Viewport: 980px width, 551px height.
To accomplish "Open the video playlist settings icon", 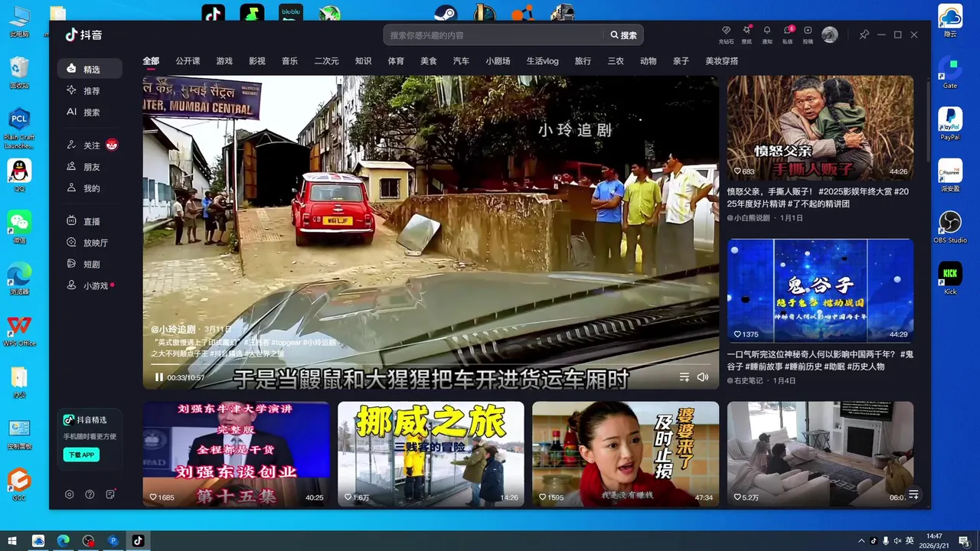I will coord(684,377).
